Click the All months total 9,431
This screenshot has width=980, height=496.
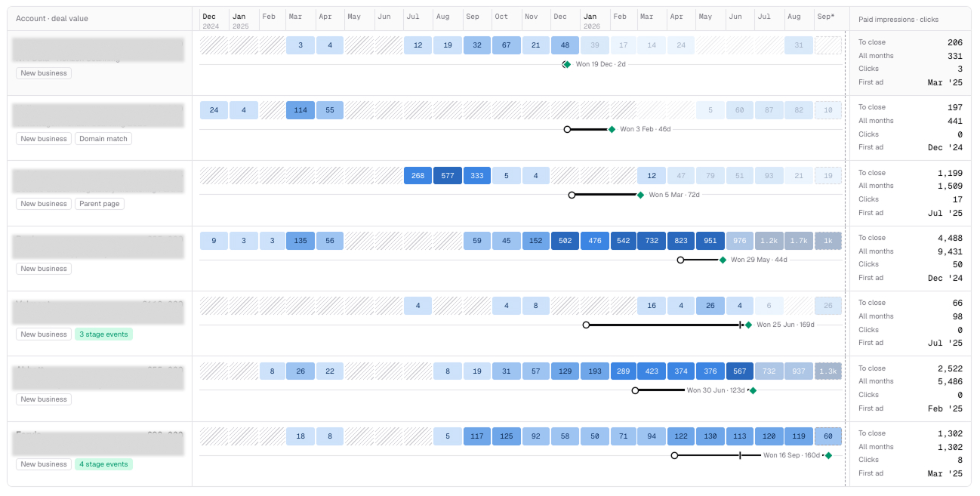click(x=949, y=251)
